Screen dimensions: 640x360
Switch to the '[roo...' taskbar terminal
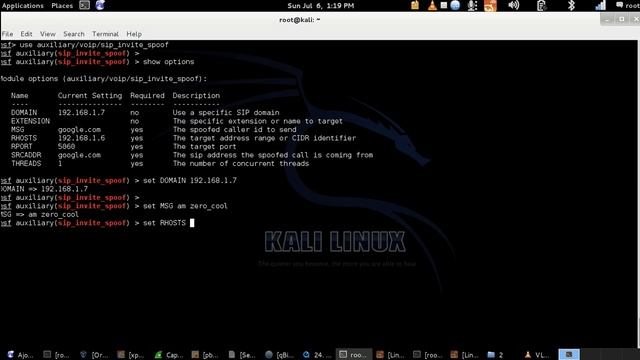pyautogui.click(x=428, y=355)
